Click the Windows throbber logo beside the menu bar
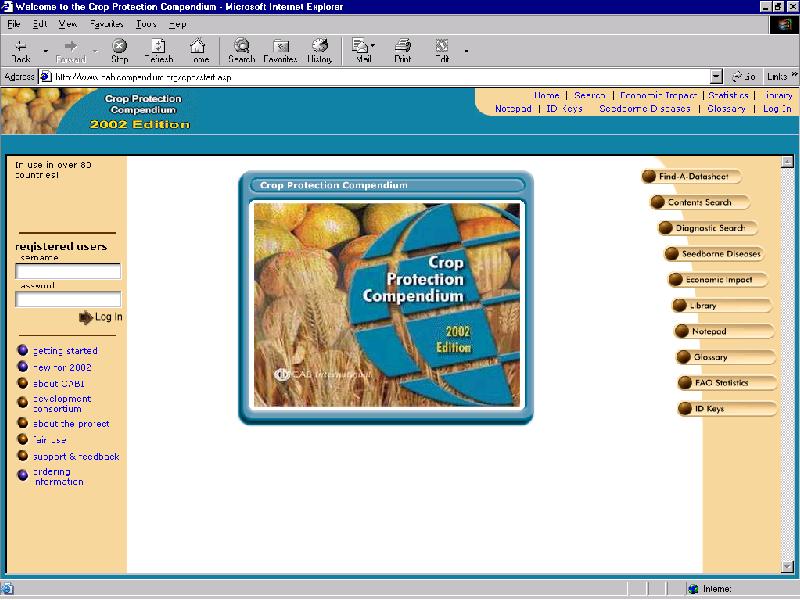Screen dimensions: 800x600 point(784,24)
